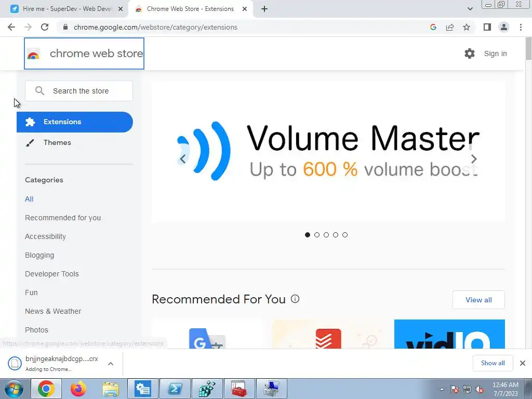This screenshot has height=399, width=532.
Task: Click the Sign in link
Action: pos(495,54)
